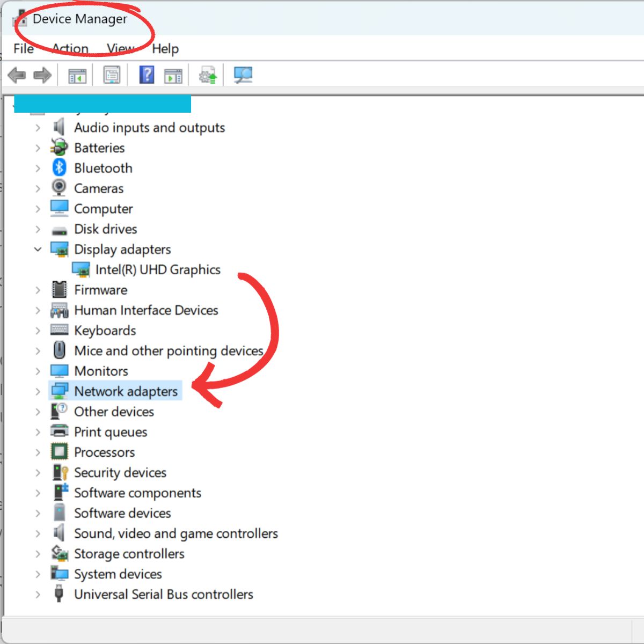Image resolution: width=644 pixels, height=644 pixels.
Task: Click the Update device driver toolbar icon
Action: pos(208,75)
